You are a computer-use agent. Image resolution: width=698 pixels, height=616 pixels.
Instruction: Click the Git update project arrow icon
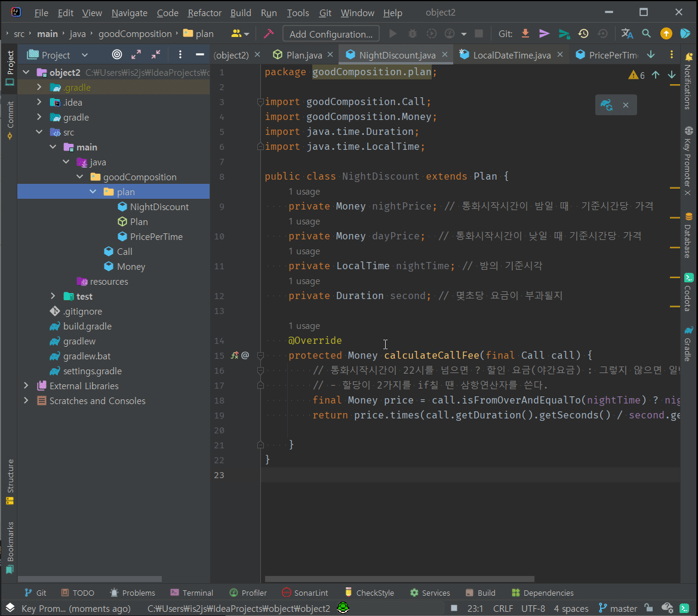coord(525,34)
